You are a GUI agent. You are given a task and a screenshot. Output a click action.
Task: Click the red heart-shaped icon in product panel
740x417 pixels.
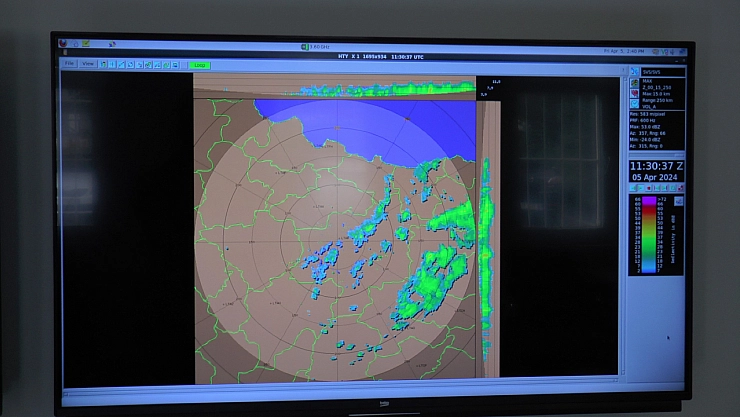click(x=634, y=90)
